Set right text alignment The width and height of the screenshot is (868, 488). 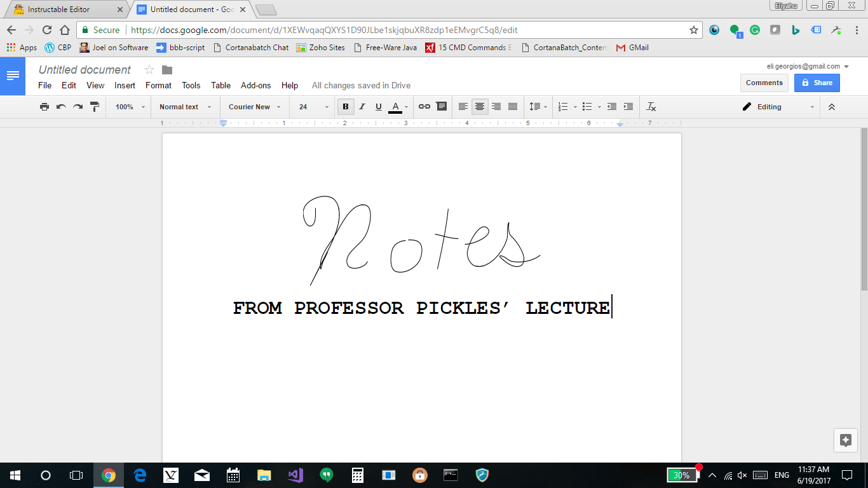pyautogui.click(x=496, y=107)
